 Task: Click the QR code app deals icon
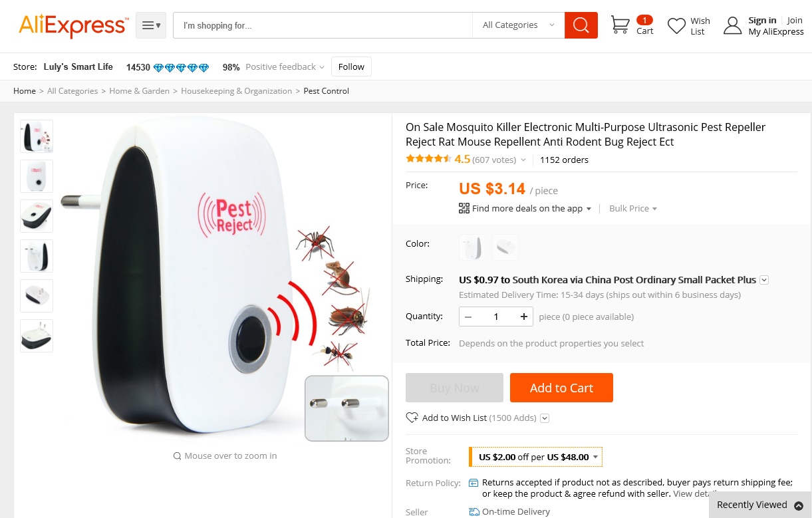pyautogui.click(x=464, y=208)
